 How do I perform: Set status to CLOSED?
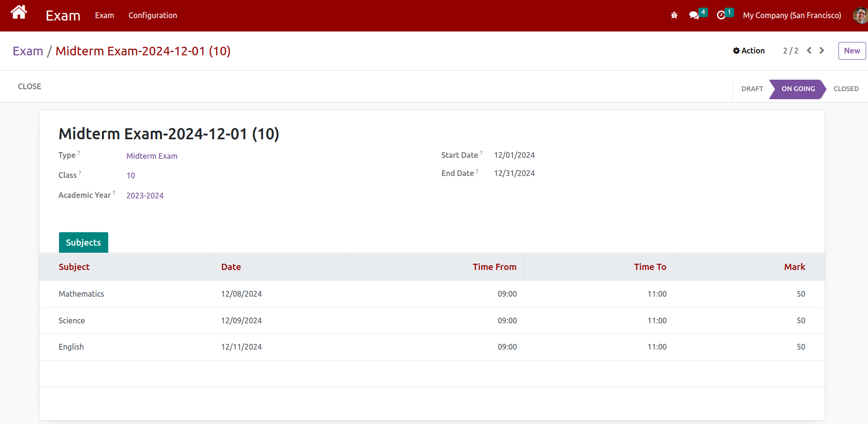tap(846, 89)
